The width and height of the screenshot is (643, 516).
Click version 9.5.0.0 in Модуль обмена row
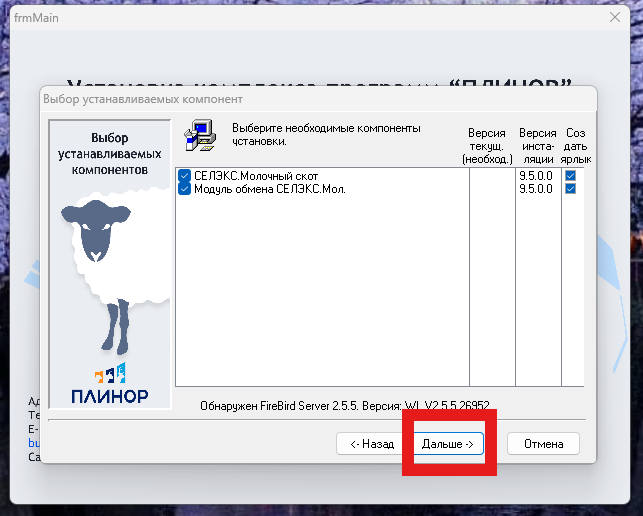click(536, 189)
